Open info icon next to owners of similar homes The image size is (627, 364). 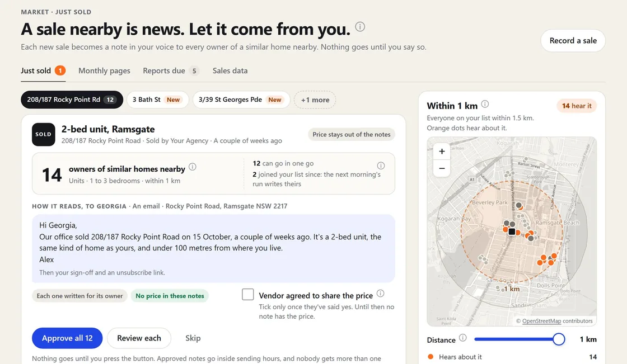[x=193, y=167]
